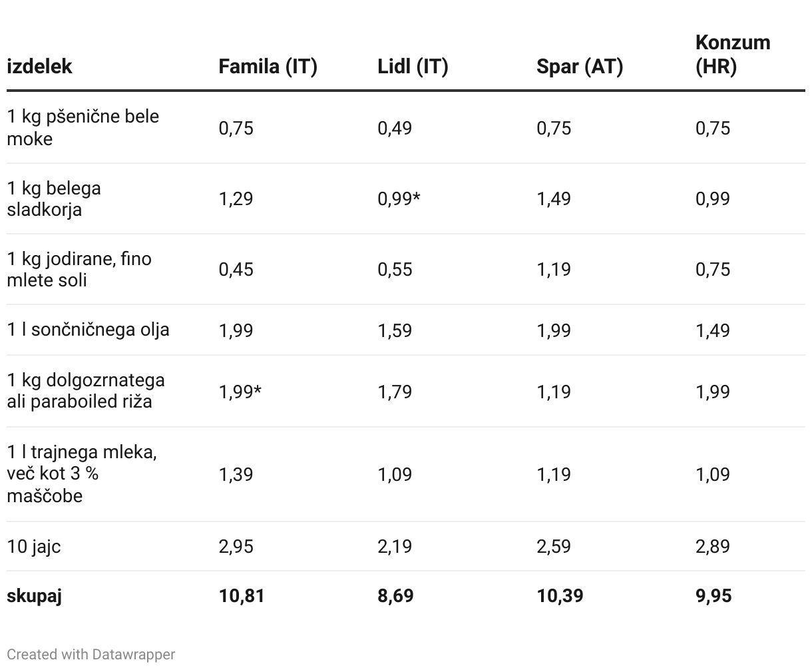
Task: Click Lidl sugar price 0,99*
Action: point(399,198)
